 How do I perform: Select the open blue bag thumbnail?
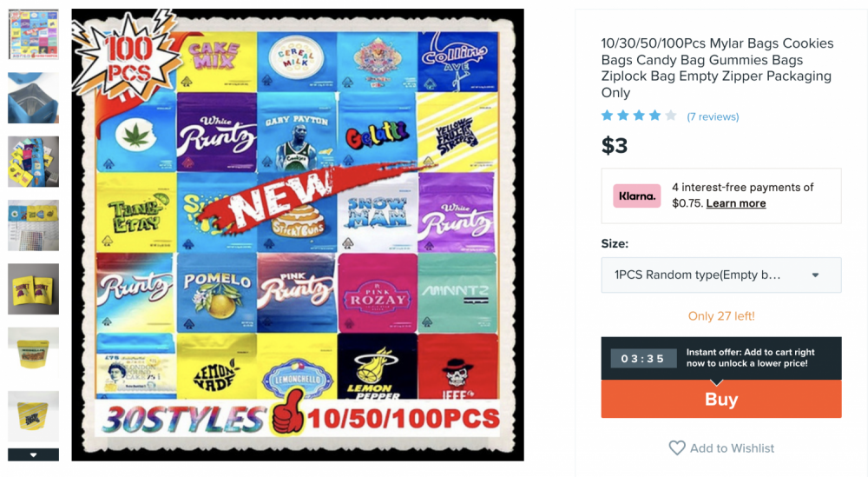pyautogui.click(x=33, y=98)
